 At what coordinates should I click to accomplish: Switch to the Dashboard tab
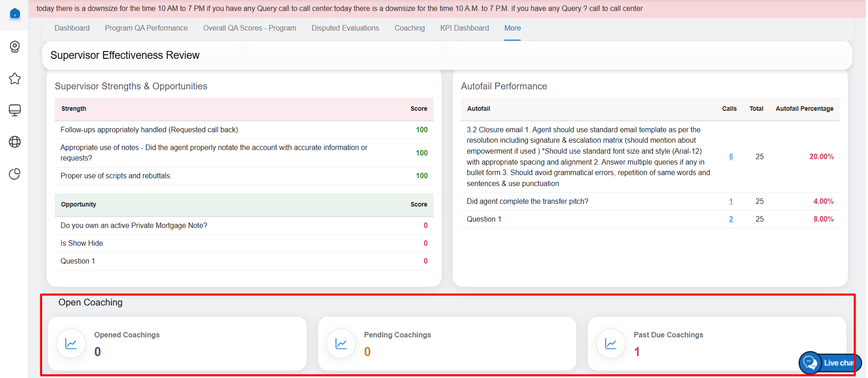72,28
